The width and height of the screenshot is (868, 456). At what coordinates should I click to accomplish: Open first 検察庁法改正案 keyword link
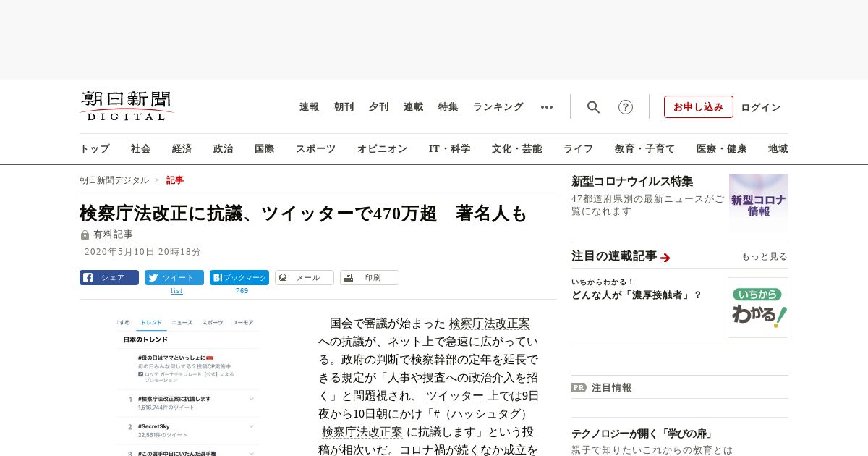tap(490, 324)
